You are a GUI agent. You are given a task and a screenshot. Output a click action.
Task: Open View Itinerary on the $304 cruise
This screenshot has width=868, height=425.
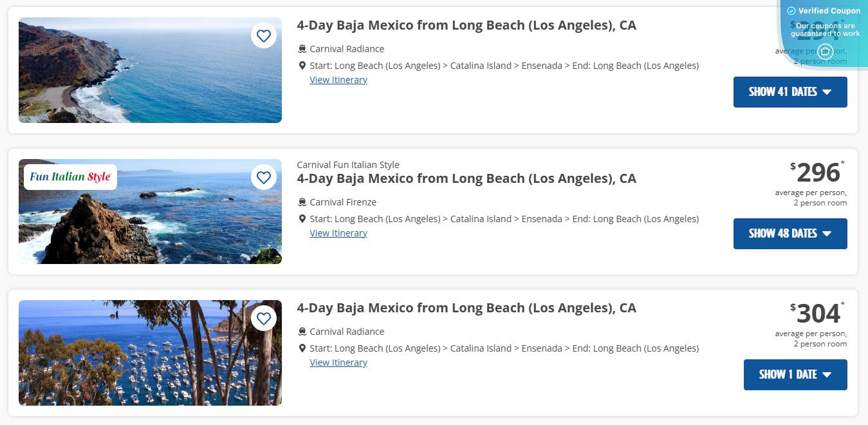(338, 363)
